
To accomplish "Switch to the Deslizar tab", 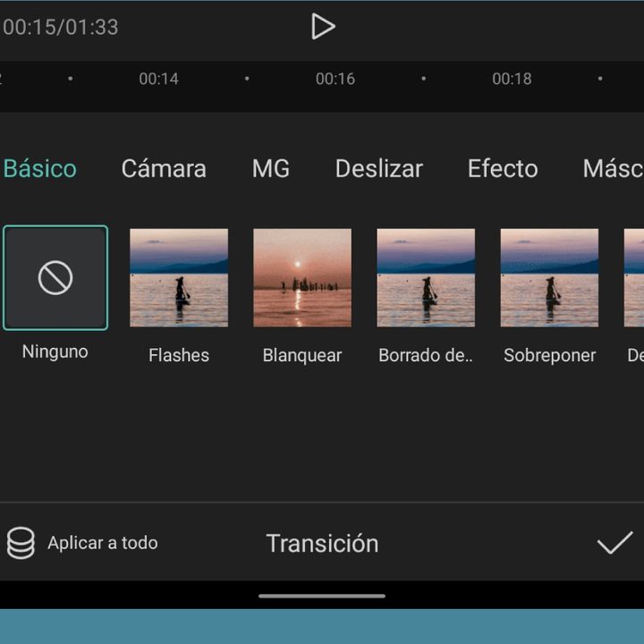I will (x=378, y=168).
